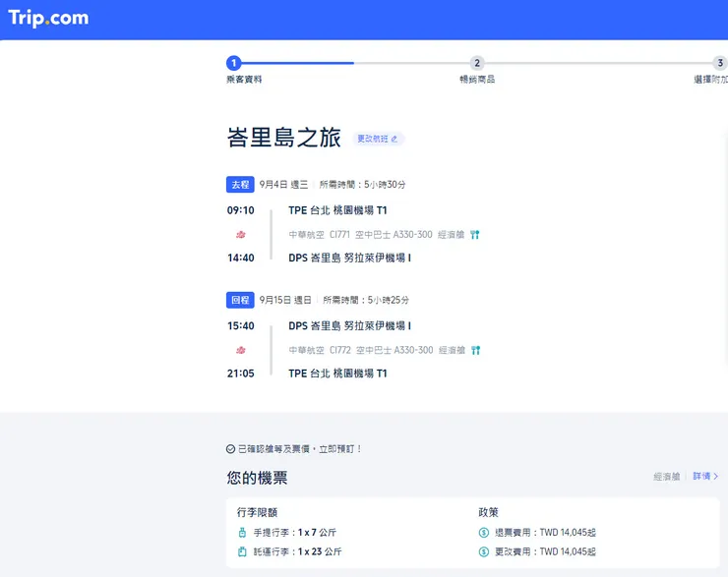728x577 pixels.
Task: Select flight number CI771 text
Action: click(339, 235)
